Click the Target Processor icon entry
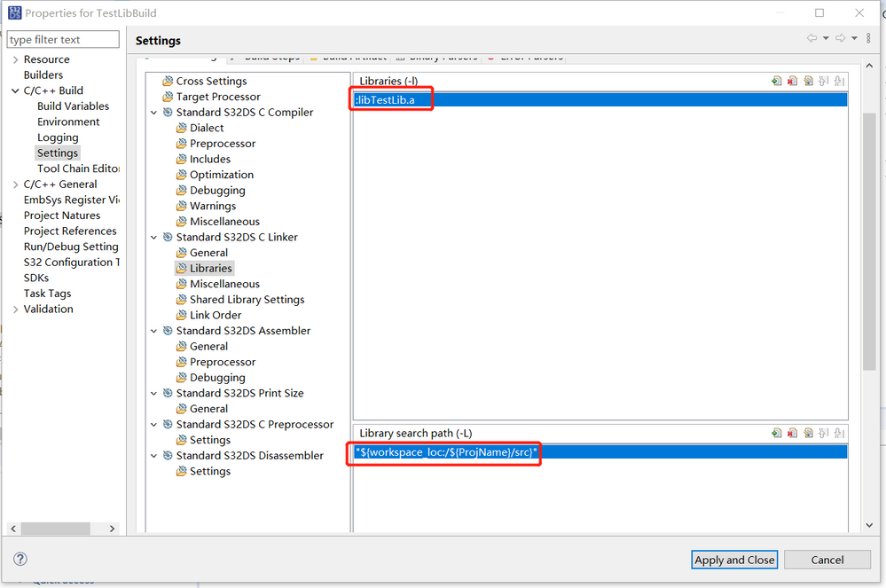Viewport: 886px width, 588px height. pos(168,97)
